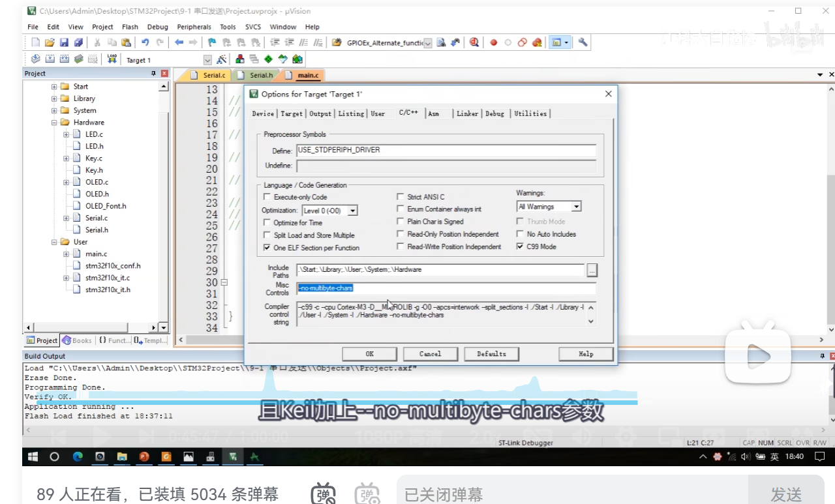Enable Execute-only Code checkbox
Screen dimensions: 835x504
266,197
